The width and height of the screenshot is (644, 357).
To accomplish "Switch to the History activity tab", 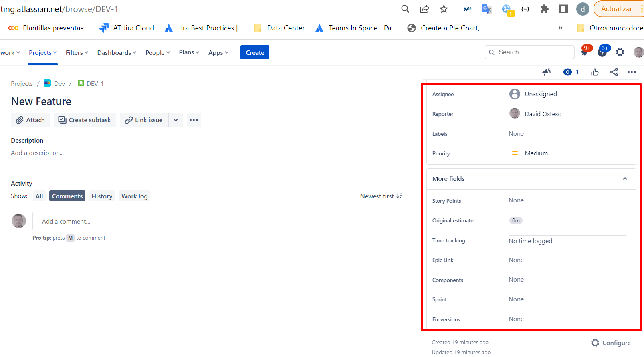I will tap(102, 196).
